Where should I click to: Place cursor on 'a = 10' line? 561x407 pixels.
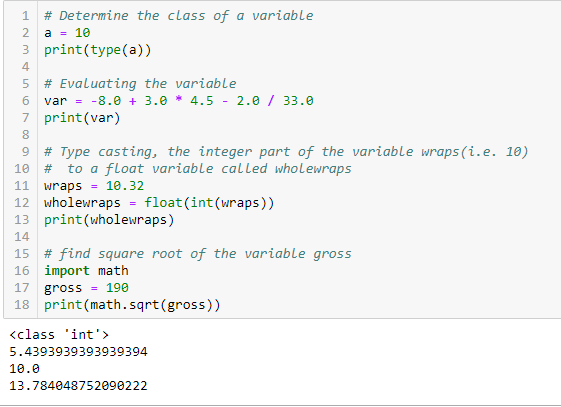click(67, 33)
